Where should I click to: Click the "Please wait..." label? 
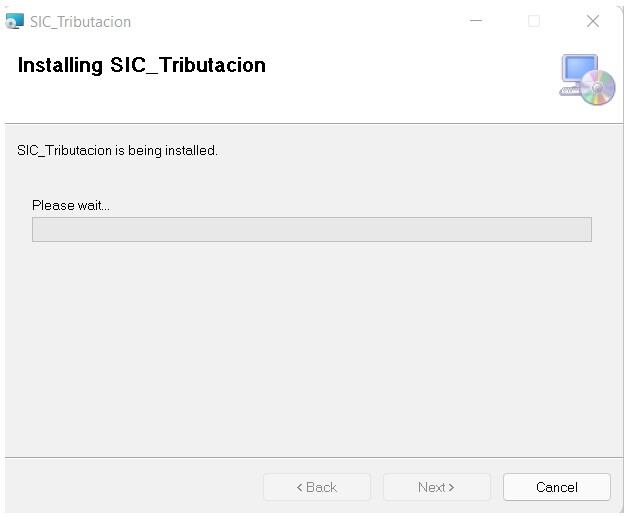pos(71,205)
